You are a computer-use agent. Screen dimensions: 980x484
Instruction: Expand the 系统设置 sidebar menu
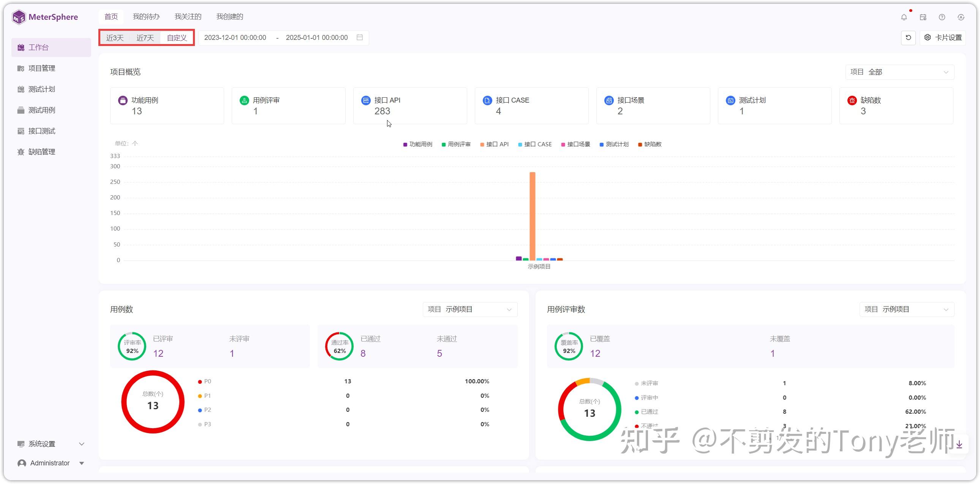click(51, 444)
